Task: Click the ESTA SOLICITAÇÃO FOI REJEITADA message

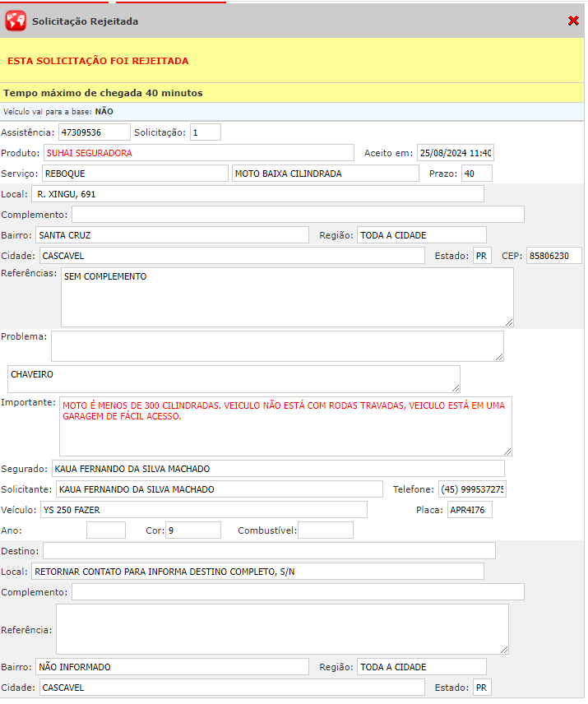Action: click(98, 61)
